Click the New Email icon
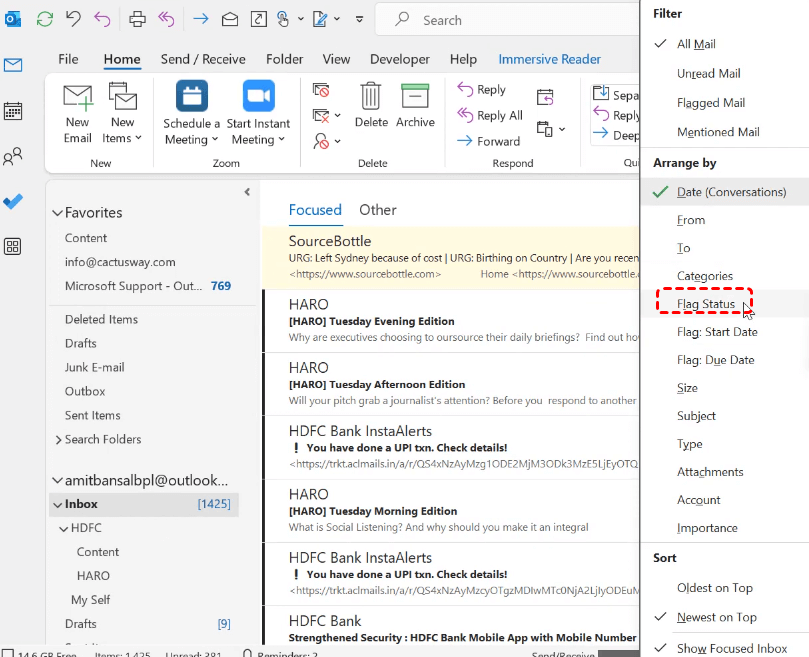The height and width of the screenshot is (657, 809). [x=78, y=98]
